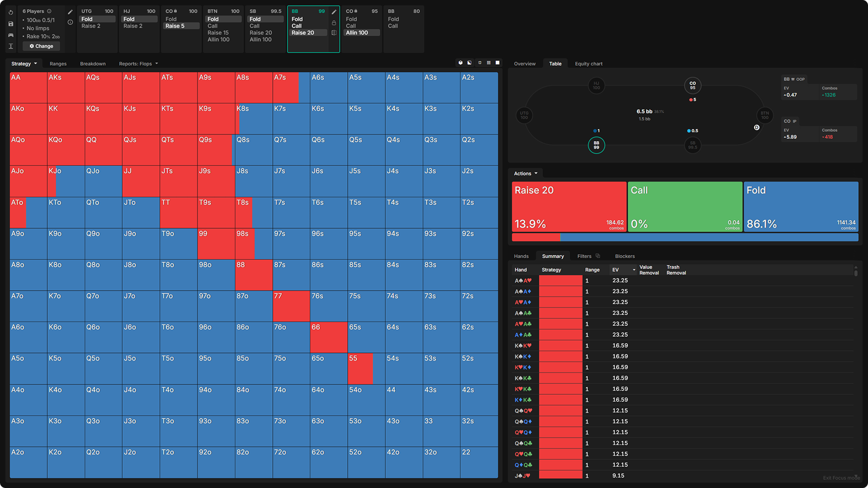
Task: Click the pencil icon in the BB panel
Action: pyautogui.click(x=334, y=12)
